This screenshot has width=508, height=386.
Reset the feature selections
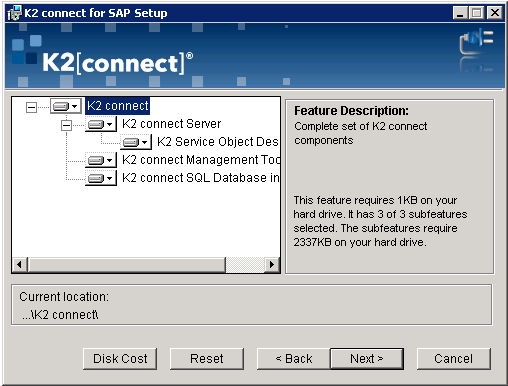pyautogui.click(x=207, y=359)
